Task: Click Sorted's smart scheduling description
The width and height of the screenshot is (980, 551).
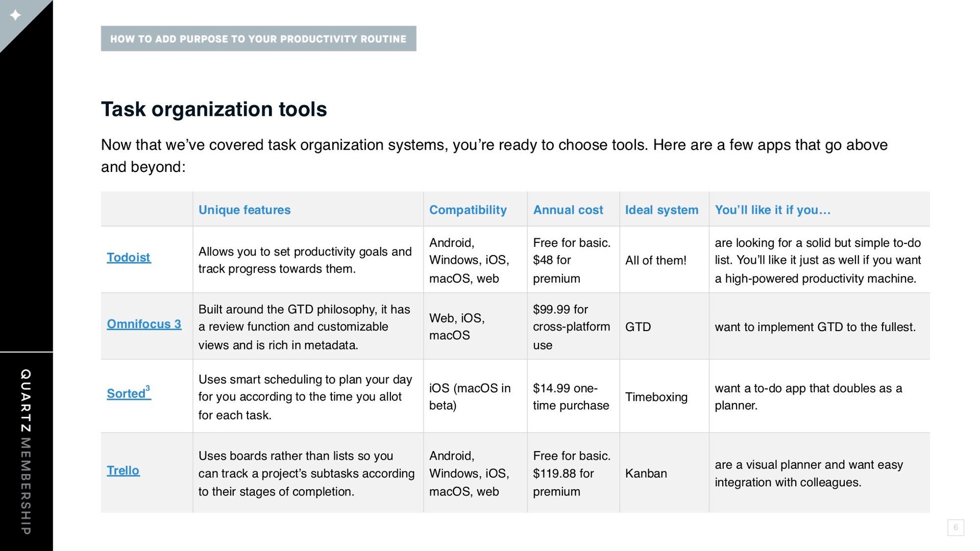Action: coord(305,397)
